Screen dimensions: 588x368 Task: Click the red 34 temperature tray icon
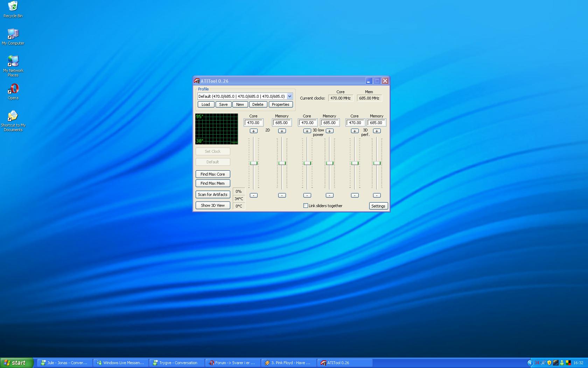537,363
